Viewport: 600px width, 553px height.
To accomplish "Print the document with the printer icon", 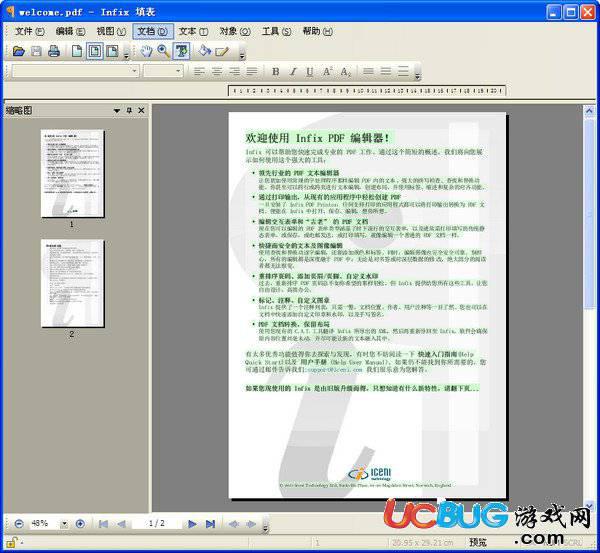I will pos(54,51).
